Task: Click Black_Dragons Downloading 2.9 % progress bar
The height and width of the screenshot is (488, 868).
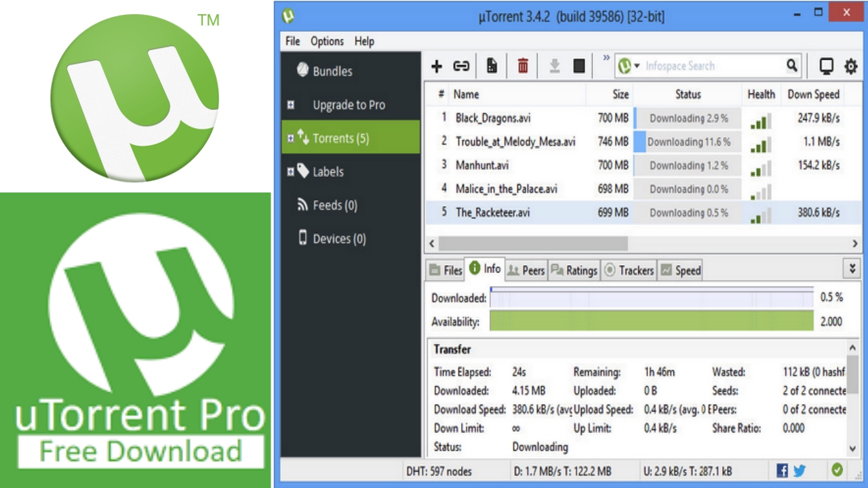Action: tap(688, 118)
